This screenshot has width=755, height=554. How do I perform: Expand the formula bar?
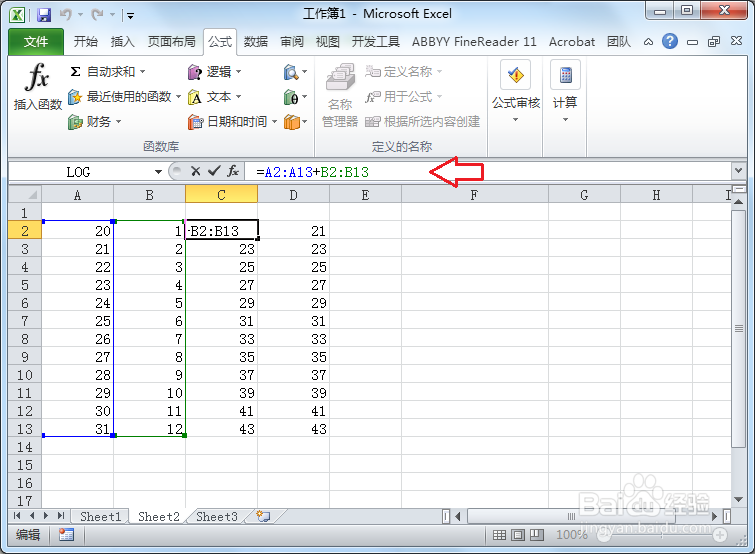tap(738, 170)
